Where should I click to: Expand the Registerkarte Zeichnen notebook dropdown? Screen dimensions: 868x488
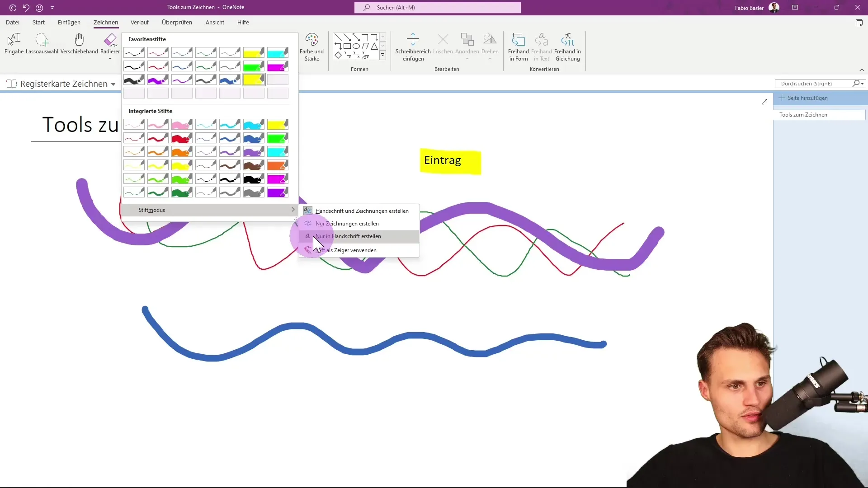coord(113,84)
